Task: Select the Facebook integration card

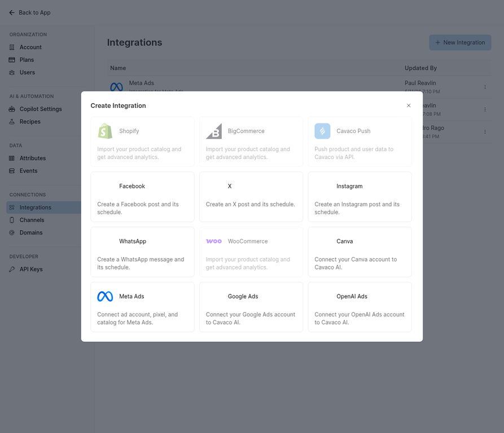Action: coord(142,197)
